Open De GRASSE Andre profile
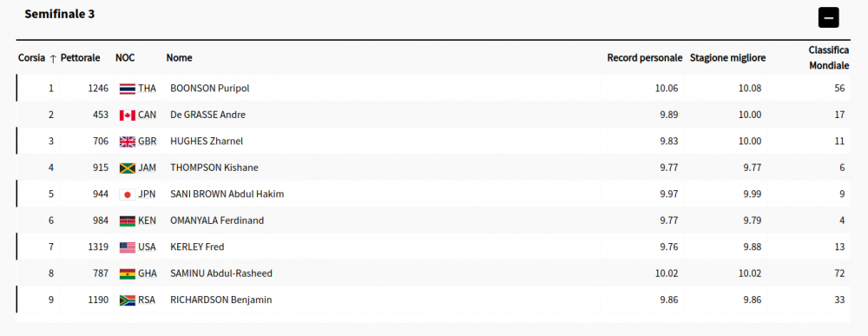Image resolution: width=868 pixels, height=336 pixels. coord(208,115)
